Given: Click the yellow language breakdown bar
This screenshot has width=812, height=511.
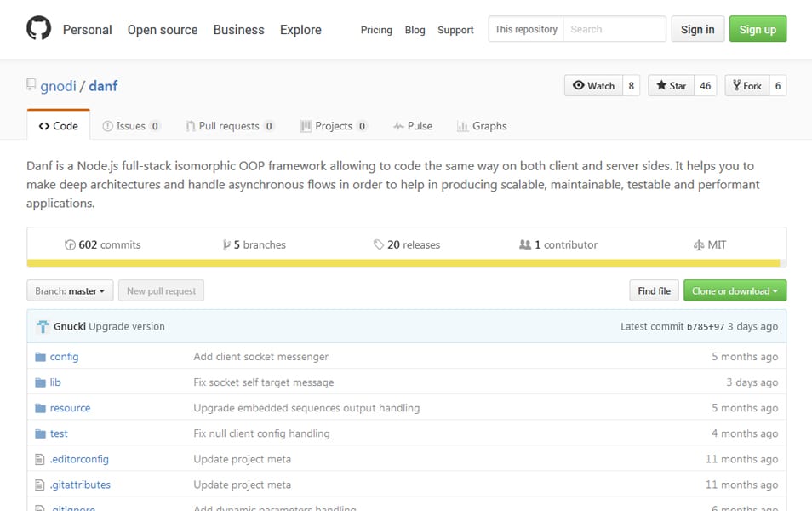Looking at the screenshot, I should (x=403, y=263).
